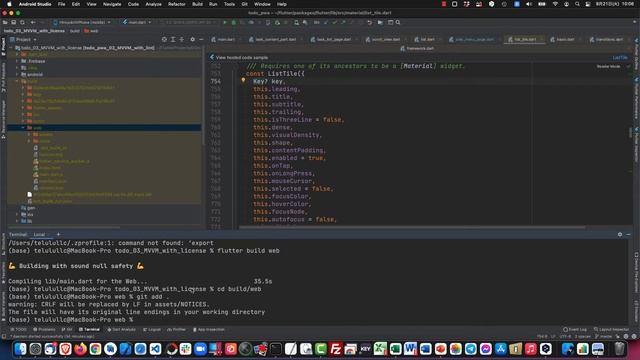This screenshot has width=640, height=360.
Task: Open the Event Log tool window
Action: [575, 329]
